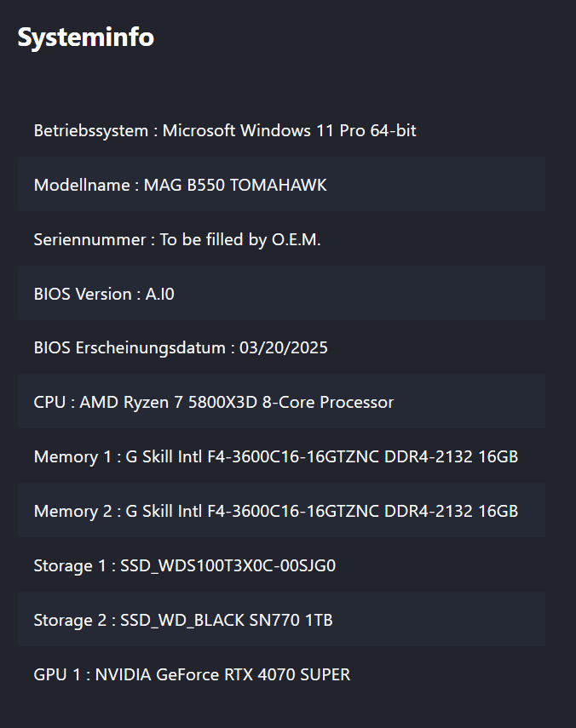Select the CPU label

pos(49,402)
